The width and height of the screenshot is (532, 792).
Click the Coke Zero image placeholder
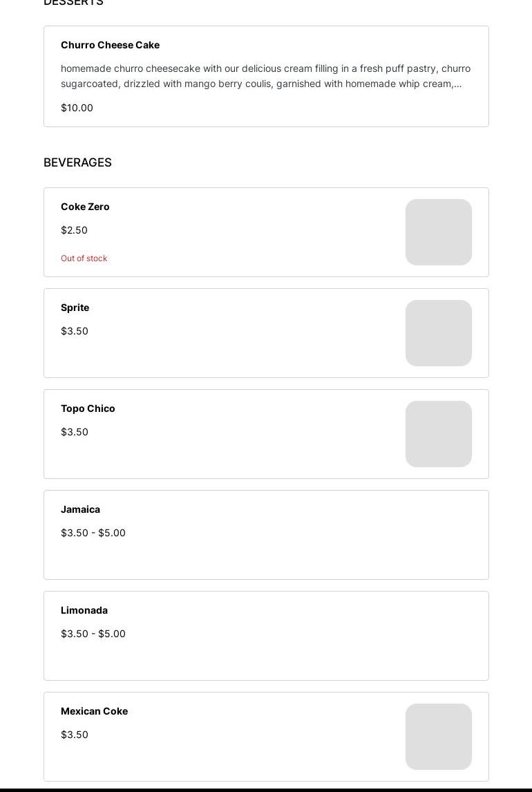[438, 232]
